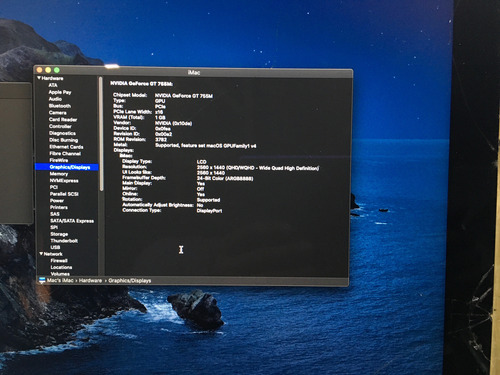Screen dimensions: 500x375
Task: Click the ROM Revision value 3782
Action: click(x=161, y=140)
